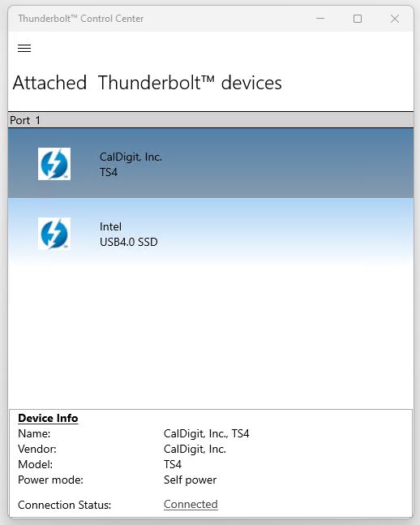
Task: Click the Thunderbolt icon beside CalDigit TS4
Action: (x=54, y=164)
